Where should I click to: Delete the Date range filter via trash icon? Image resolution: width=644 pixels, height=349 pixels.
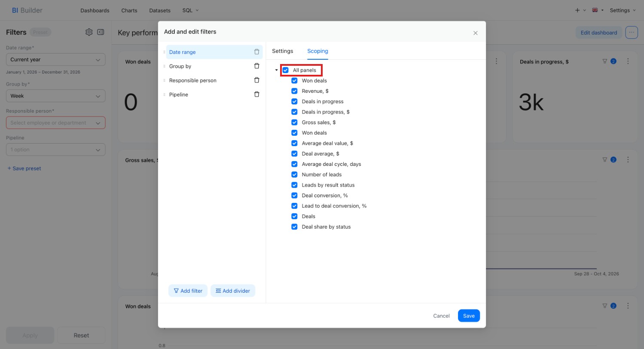(257, 52)
